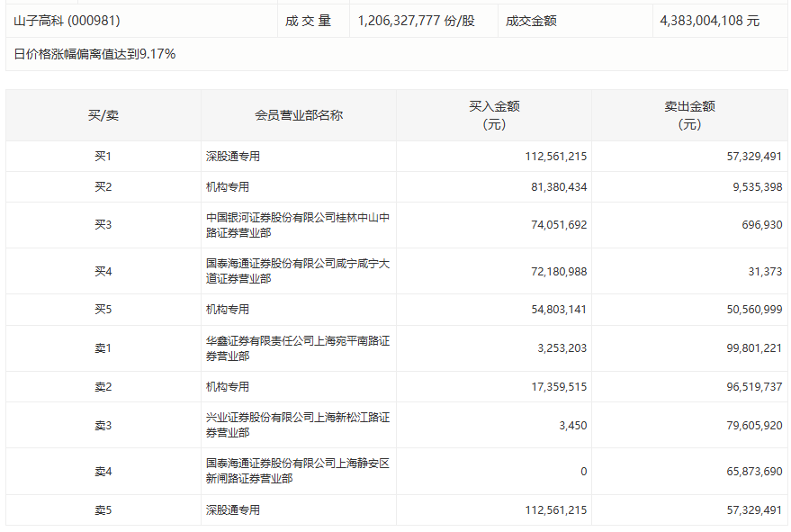Image resolution: width=791 pixels, height=532 pixels.
Task: Click 兴业证券上海新松江路证券营业部 name
Action: 298,425
